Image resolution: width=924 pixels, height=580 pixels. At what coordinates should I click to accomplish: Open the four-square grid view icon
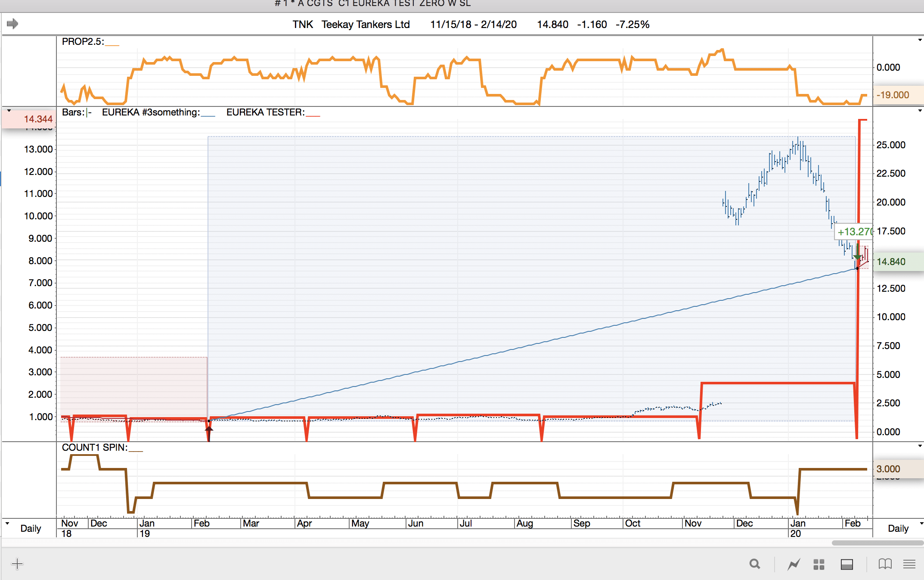pyautogui.click(x=819, y=564)
